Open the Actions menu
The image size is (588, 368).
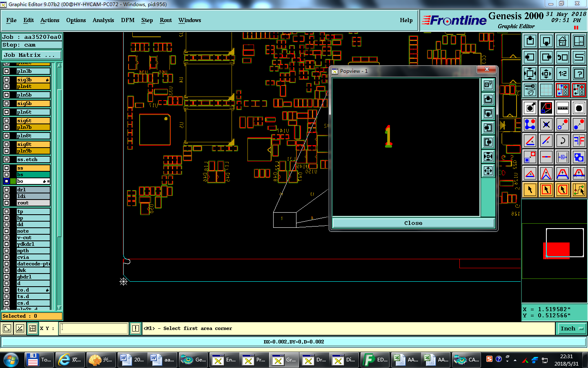point(50,20)
